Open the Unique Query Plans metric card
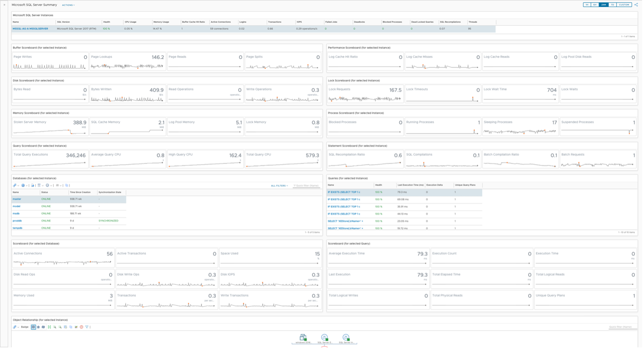This screenshot has width=644, height=349. [585, 300]
